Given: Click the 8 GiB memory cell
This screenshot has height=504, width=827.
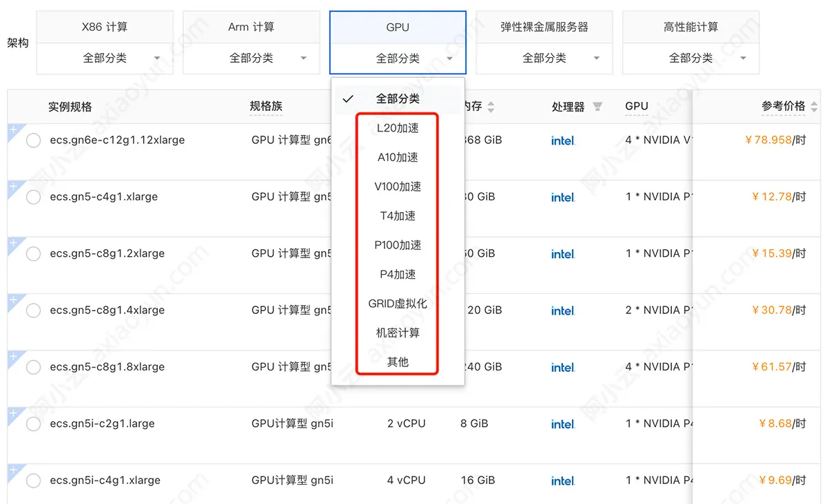Looking at the screenshot, I should pyautogui.click(x=474, y=423).
